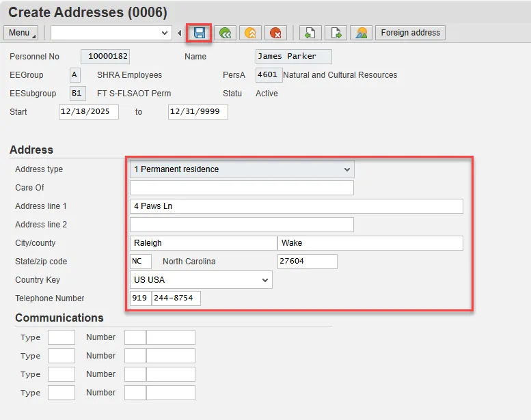Click the orange Exit icon
The height and width of the screenshot is (420, 531).
coord(250,33)
